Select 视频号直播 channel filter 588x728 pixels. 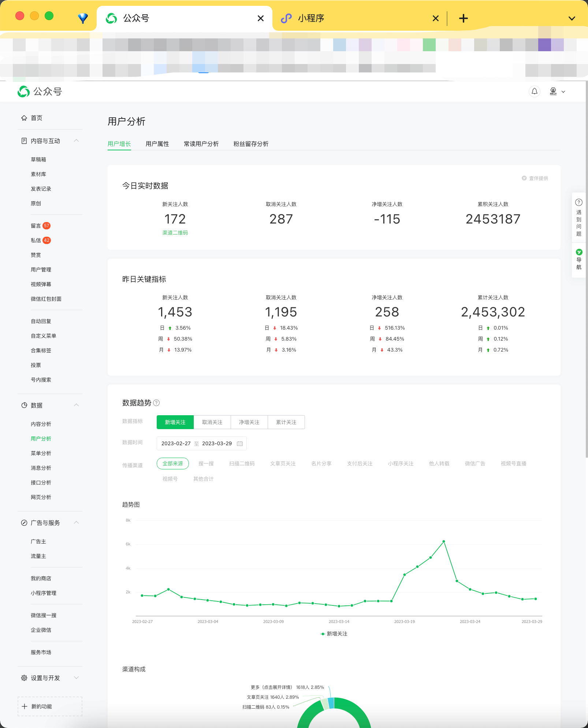[x=514, y=464]
